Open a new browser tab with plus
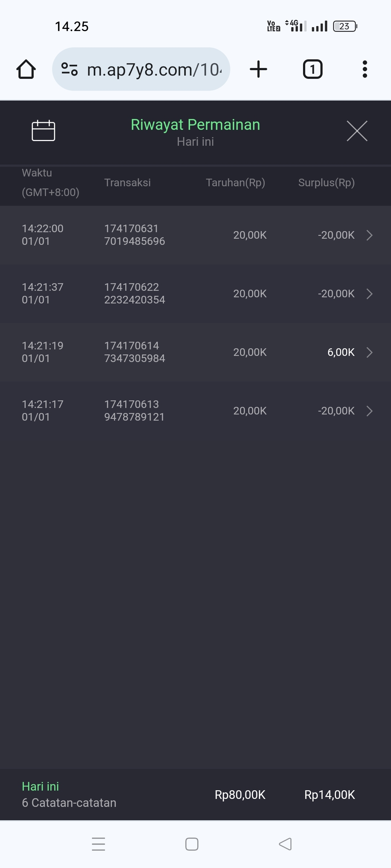The height and width of the screenshot is (868, 391). 258,69
